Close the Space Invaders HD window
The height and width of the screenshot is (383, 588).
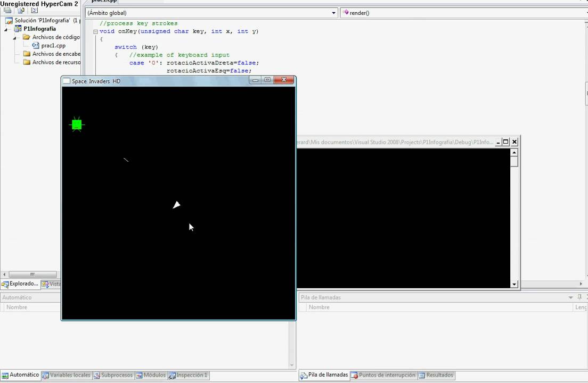click(x=284, y=80)
